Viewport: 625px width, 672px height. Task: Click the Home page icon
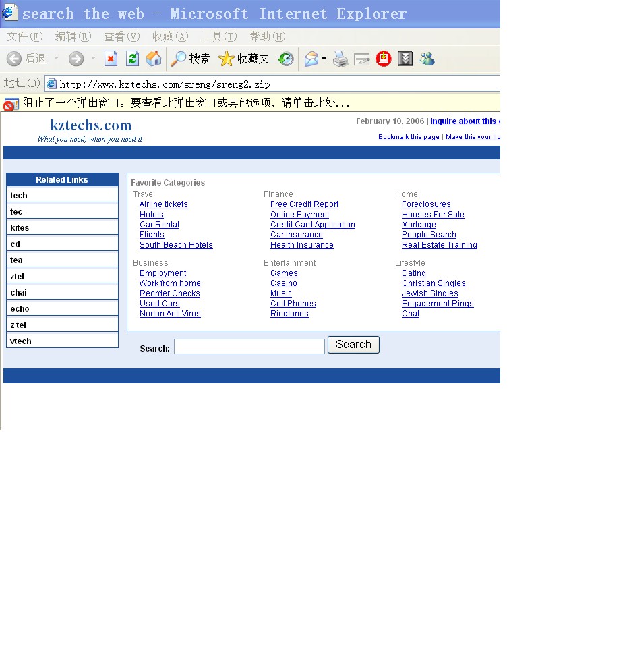click(154, 59)
